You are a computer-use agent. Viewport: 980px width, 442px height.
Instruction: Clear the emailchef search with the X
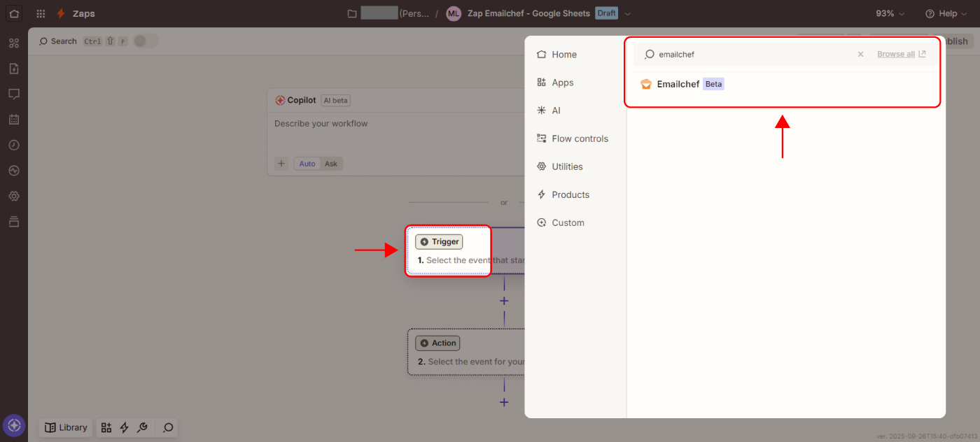click(860, 54)
